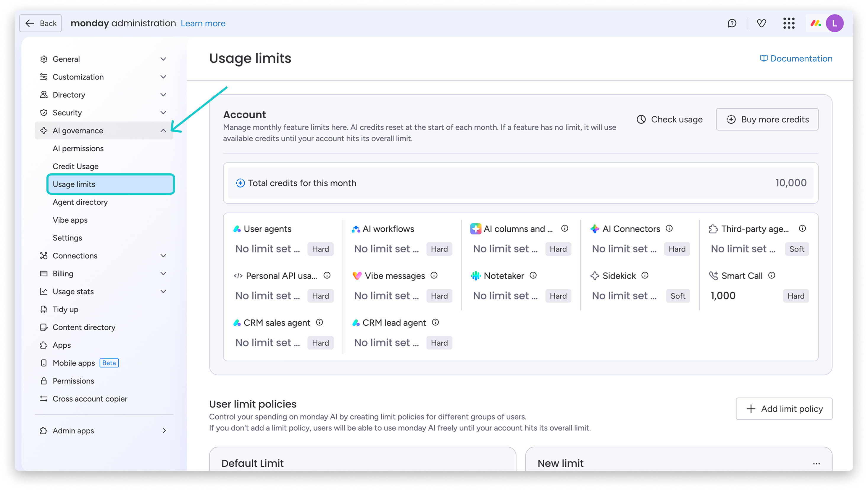Click the monday logo next to avatar
Screen dimensions: 868x490
click(816, 23)
